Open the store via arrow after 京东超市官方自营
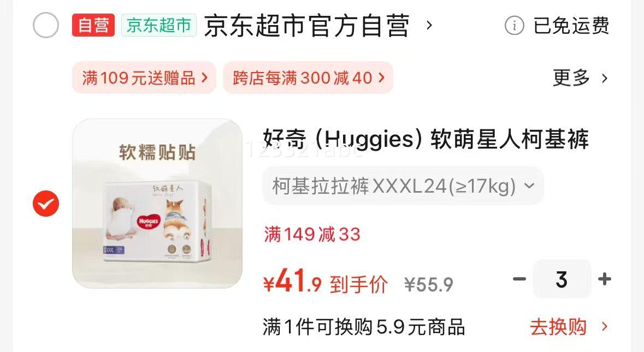644x352 pixels. [429, 26]
